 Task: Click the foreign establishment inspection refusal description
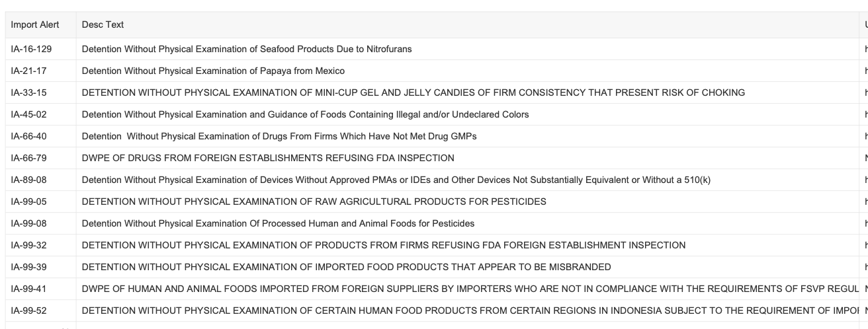(x=383, y=245)
